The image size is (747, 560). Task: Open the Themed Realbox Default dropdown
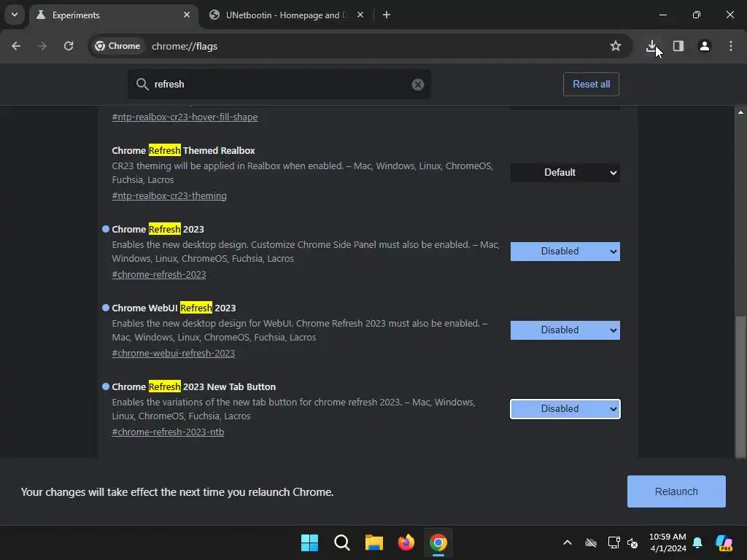(565, 172)
